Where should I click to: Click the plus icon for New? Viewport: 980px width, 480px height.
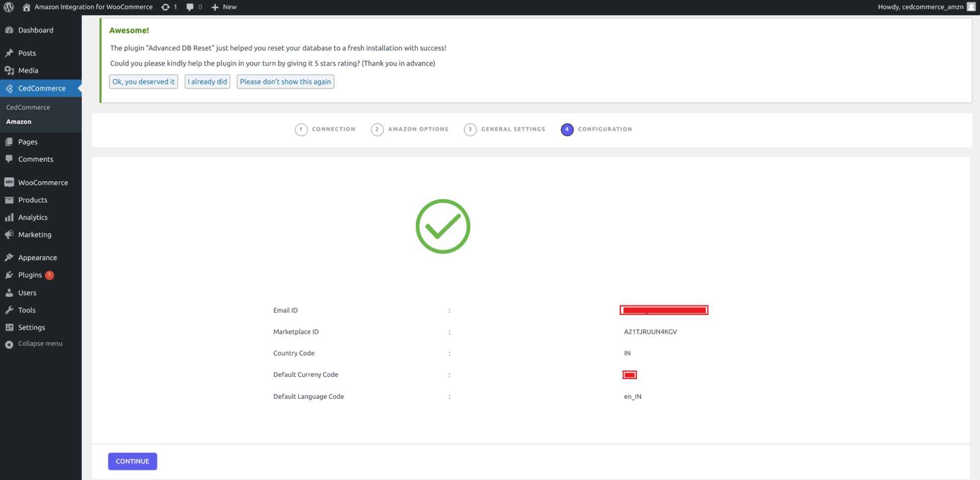click(215, 7)
